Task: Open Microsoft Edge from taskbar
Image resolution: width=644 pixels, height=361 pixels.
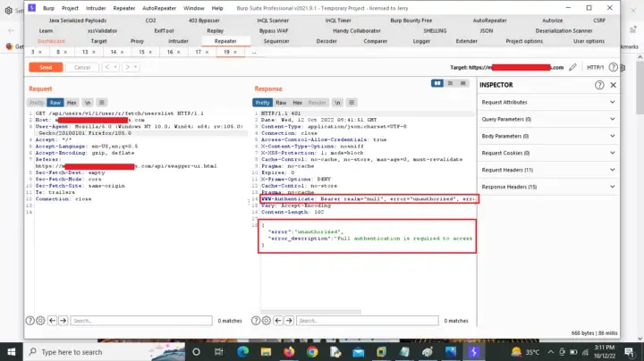Action: [242, 352]
